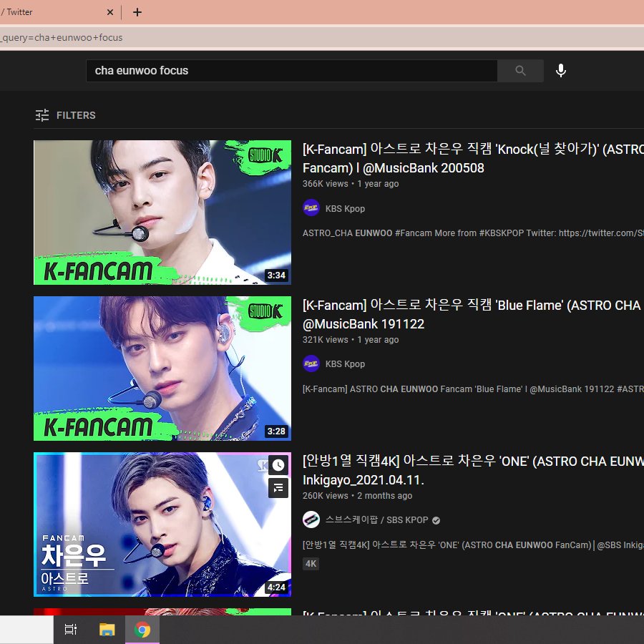Click the 4K badge under 'ONE' video
644x644 pixels.
tap(311, 564)
